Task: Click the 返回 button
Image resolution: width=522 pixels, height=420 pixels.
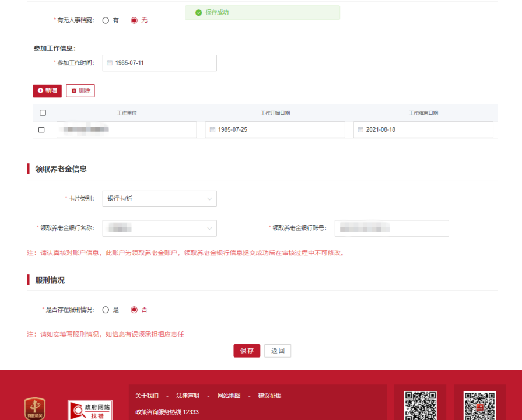Action: pyautogui.click(x=278, y=351)
